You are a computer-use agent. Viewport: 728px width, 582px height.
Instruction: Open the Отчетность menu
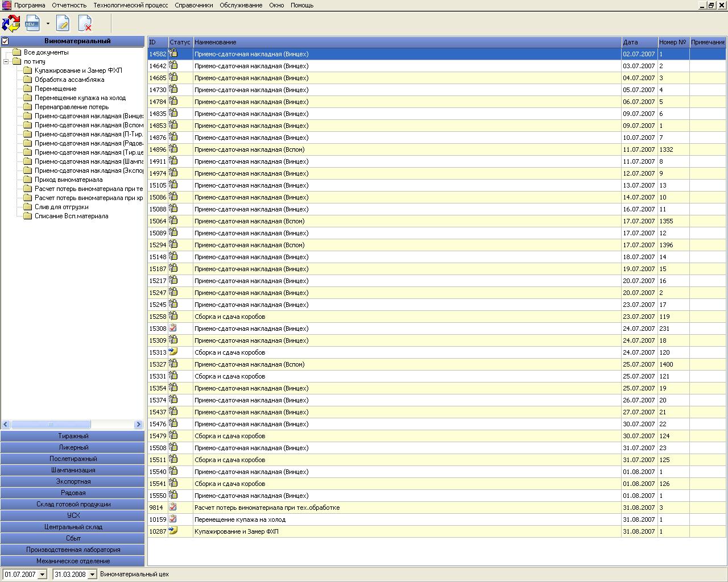coord(69,5)
